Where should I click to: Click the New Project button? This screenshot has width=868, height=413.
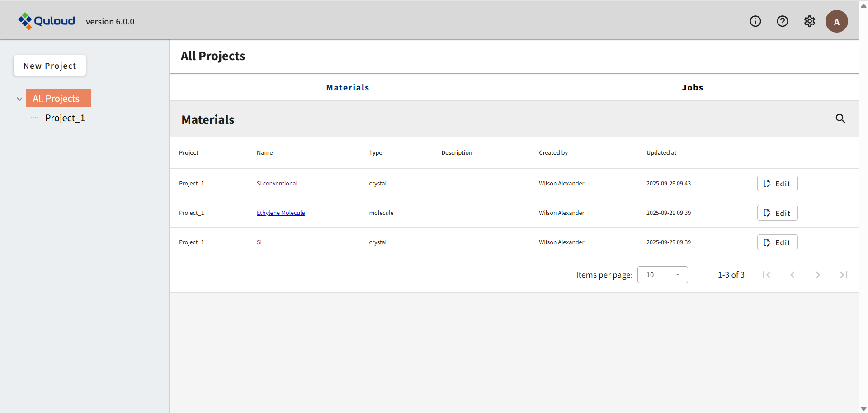click(50, 66)
